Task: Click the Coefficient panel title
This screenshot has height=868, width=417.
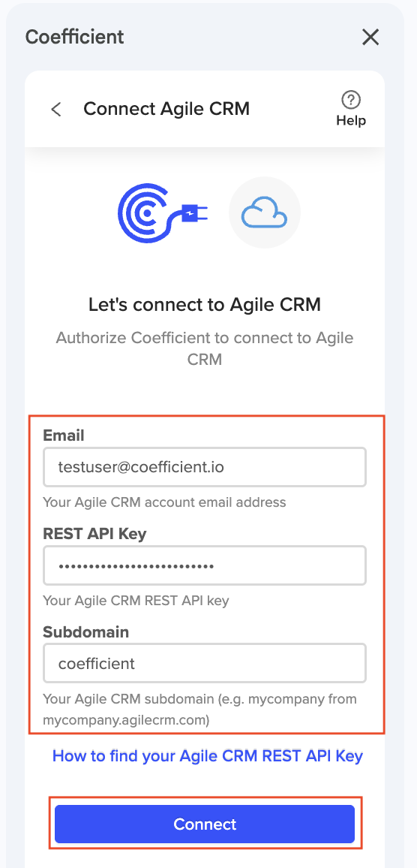Action: (x=75, y=37)
